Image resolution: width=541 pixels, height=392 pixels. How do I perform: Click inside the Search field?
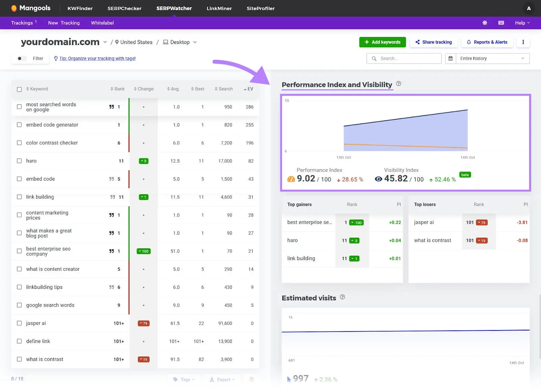(x=403, y=58)
